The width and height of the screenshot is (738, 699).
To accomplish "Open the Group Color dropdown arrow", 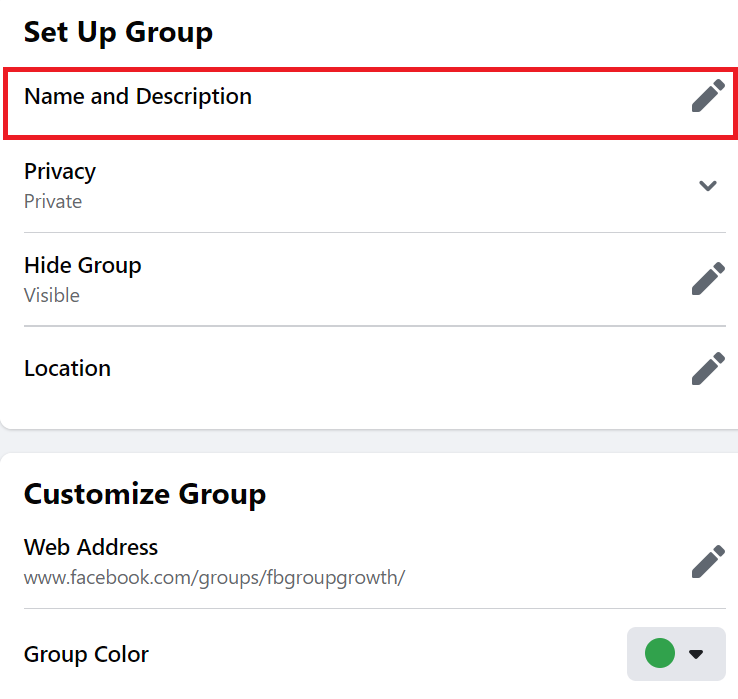I will pyautogui.click(x=697, y=654).
